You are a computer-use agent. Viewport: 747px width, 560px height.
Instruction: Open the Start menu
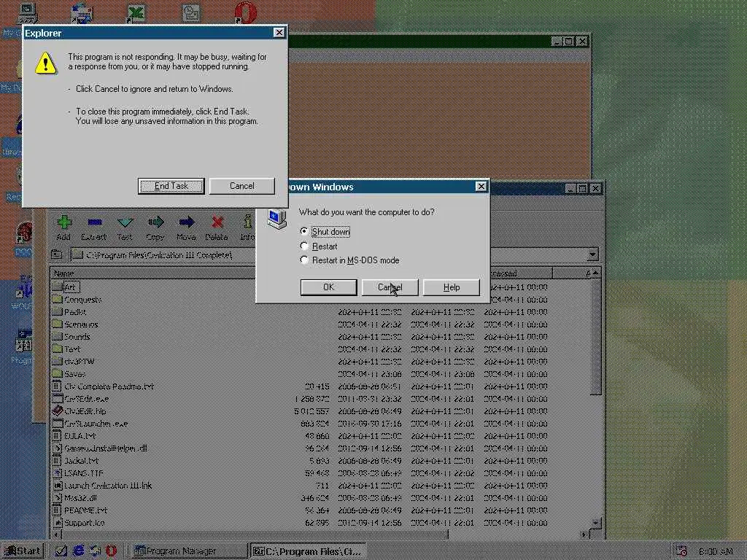coord(23,551)
